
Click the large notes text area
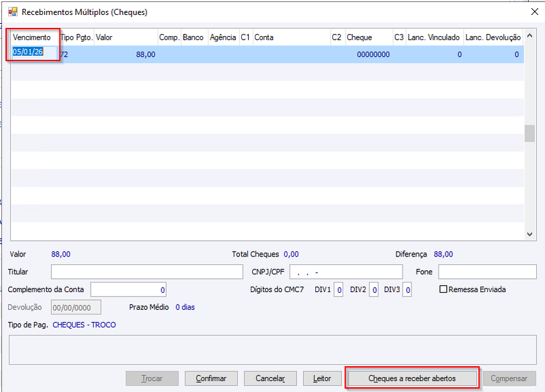272,350
